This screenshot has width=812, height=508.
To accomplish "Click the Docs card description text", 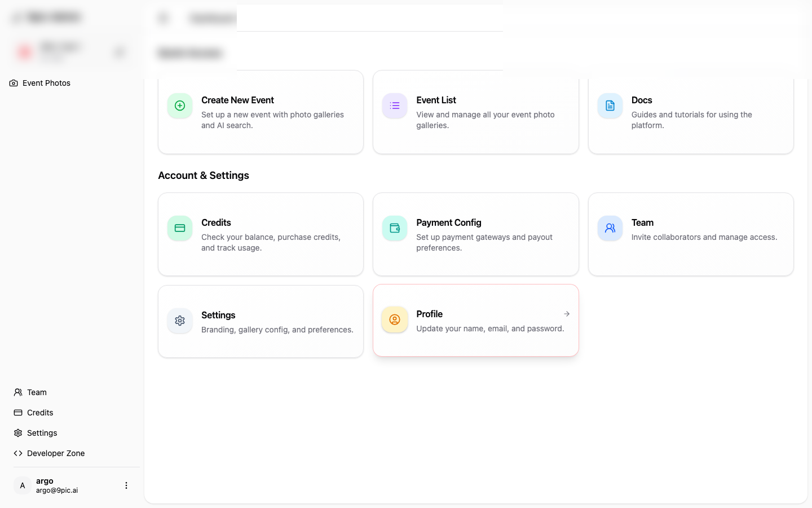I will (x=691, y=120).
